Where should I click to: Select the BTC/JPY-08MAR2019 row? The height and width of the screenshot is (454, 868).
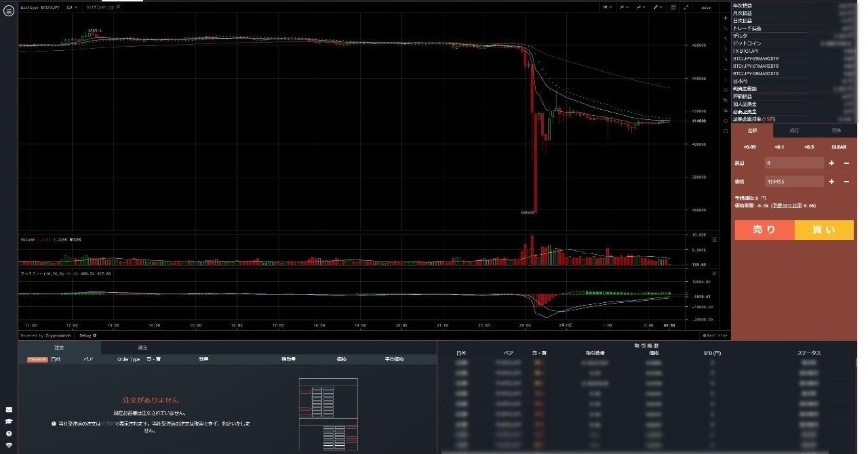793,73
